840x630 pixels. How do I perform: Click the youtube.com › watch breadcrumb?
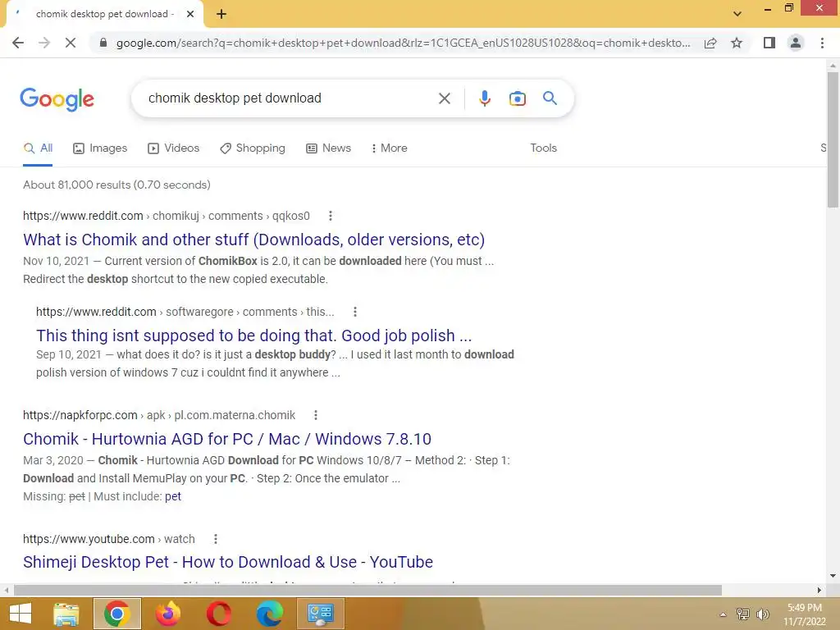(x=109, y=539)
